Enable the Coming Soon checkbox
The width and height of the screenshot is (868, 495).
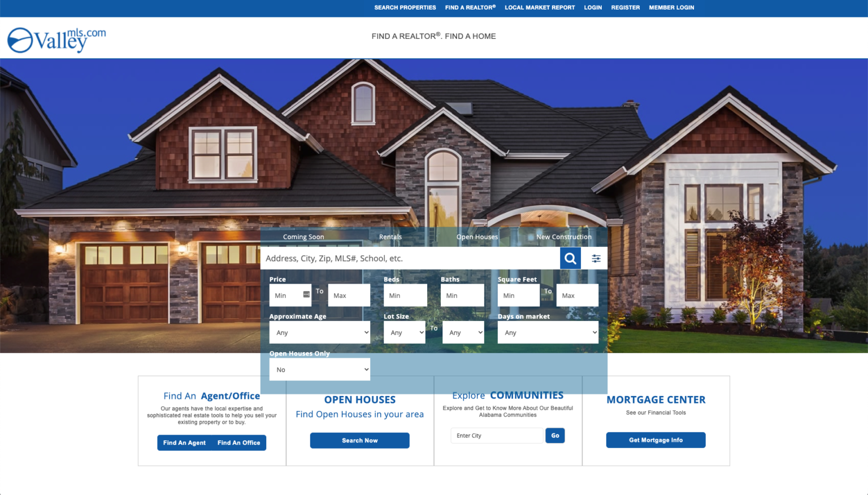278,237
